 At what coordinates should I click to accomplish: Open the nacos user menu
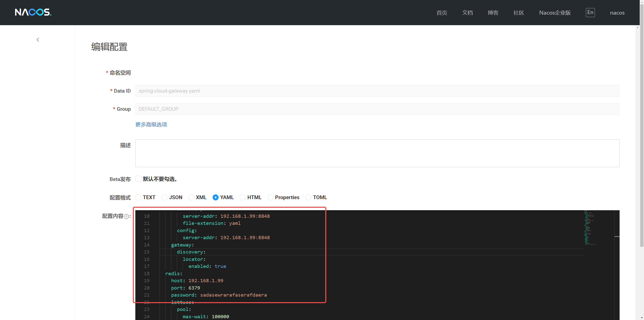617,13
